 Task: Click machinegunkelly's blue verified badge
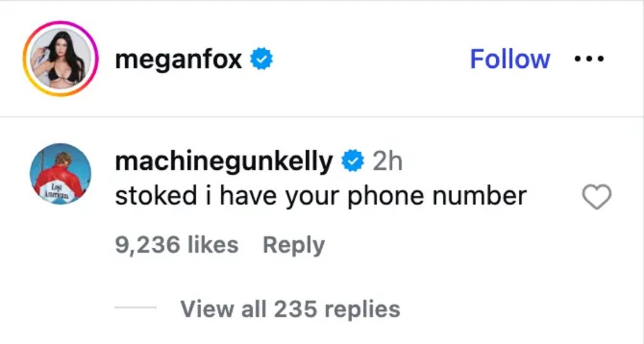point(353,161)
